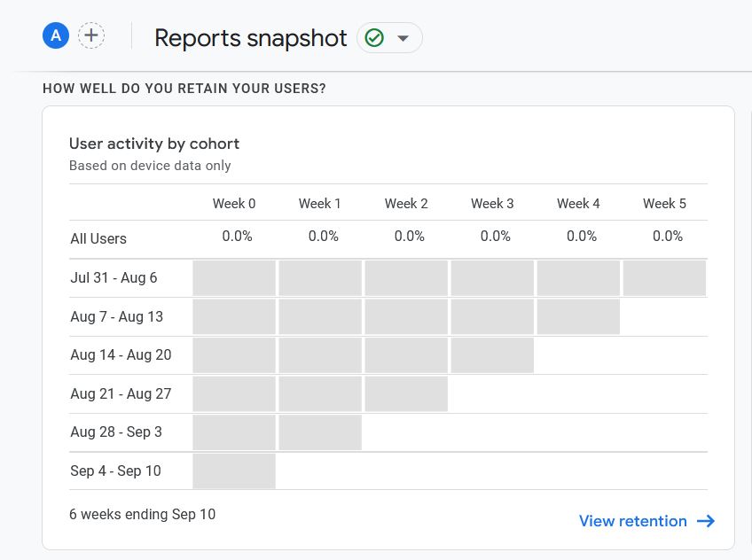Click the All Users row label
The image size is (752, 560).
tap(98, 238)
